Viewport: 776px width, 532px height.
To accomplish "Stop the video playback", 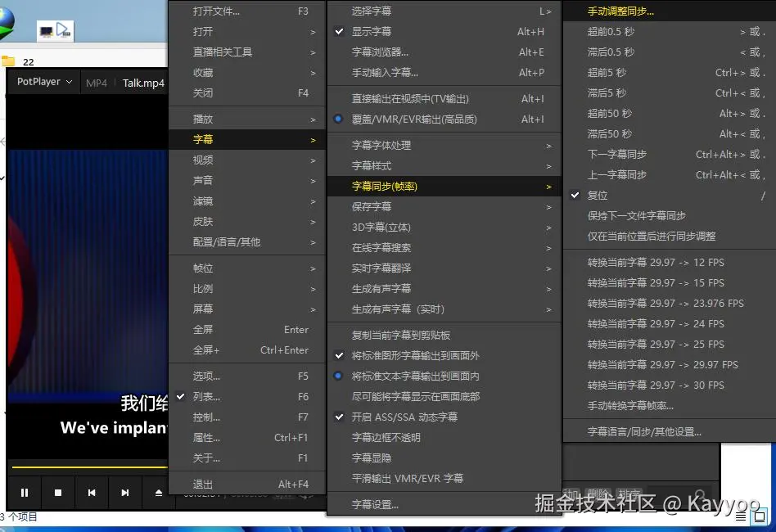I will (x=57, y=493).
